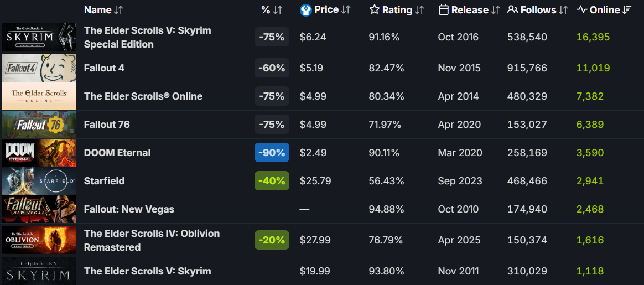644x285 pixels.
Task: Select The Elder Scrolls Online row title
Action: [143, 96]
